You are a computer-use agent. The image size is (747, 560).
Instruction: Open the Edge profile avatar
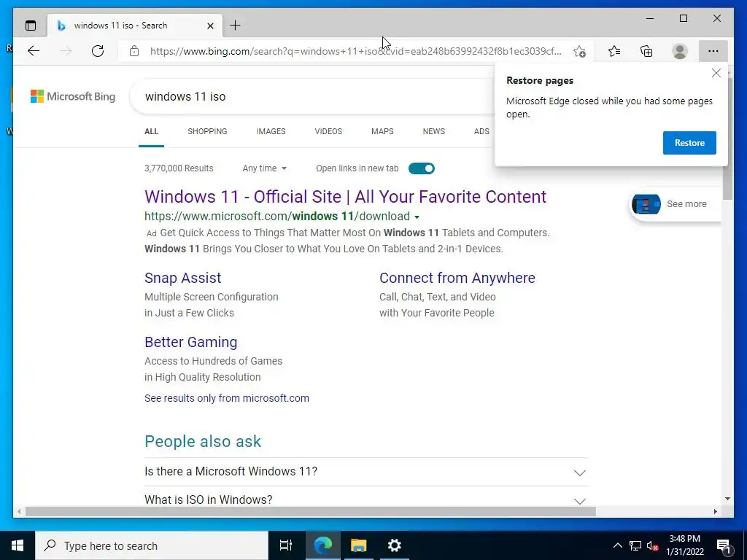click(680, 51)
